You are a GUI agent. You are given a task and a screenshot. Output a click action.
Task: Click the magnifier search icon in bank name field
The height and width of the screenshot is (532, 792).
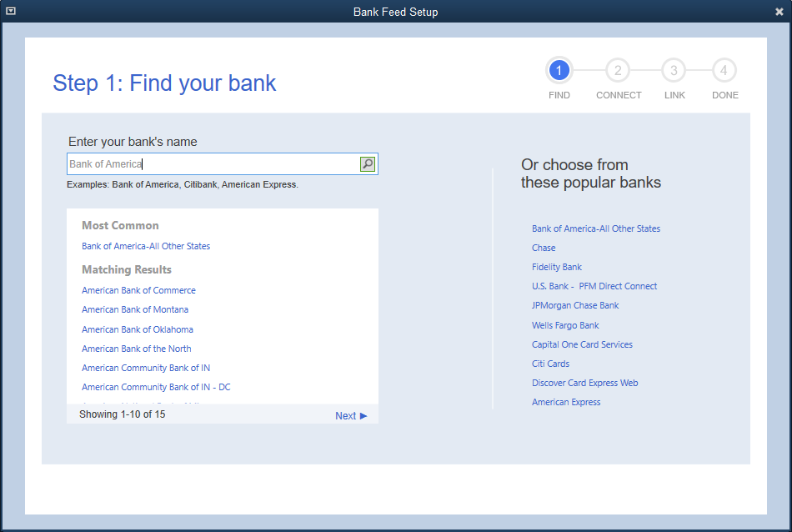(x=367, y=164)
